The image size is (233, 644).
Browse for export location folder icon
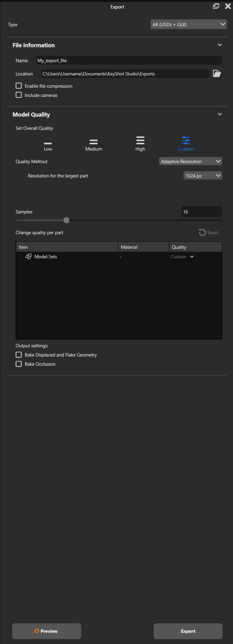click(x=217, y=73)
